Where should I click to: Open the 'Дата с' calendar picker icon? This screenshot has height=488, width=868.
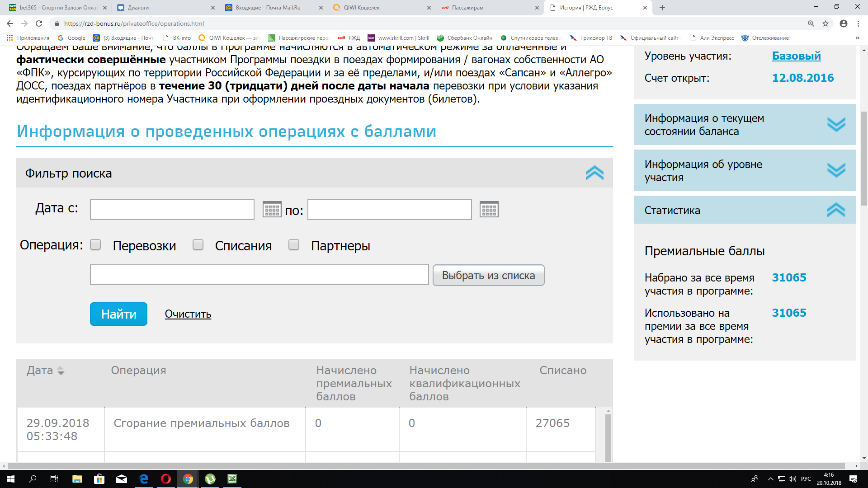[x=272, y=210]
